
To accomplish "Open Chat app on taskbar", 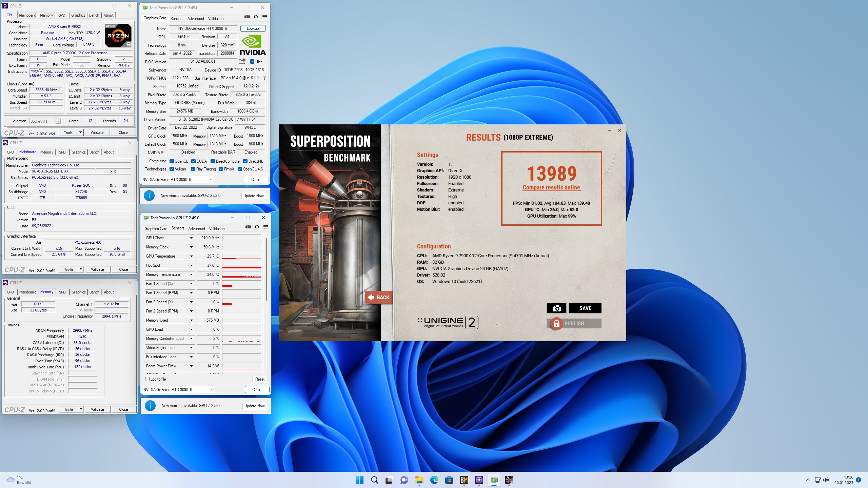I will (x=404, y=480).
